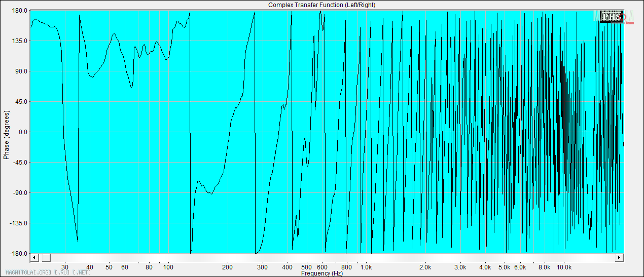Click the '180.0' top phase tick label
The image size is (644, 277).
pos(20,11)
